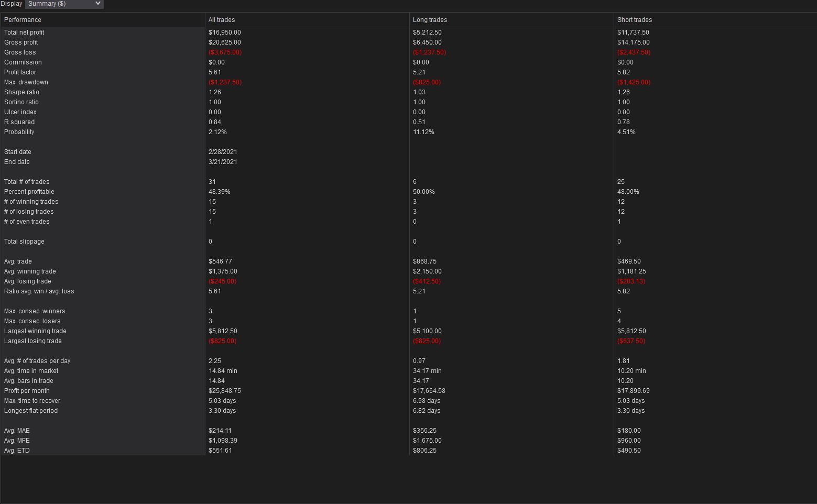Select the Avg. bars in trade label
The width and height of the screenshot is (817, 504).
(x=29, y=381)
